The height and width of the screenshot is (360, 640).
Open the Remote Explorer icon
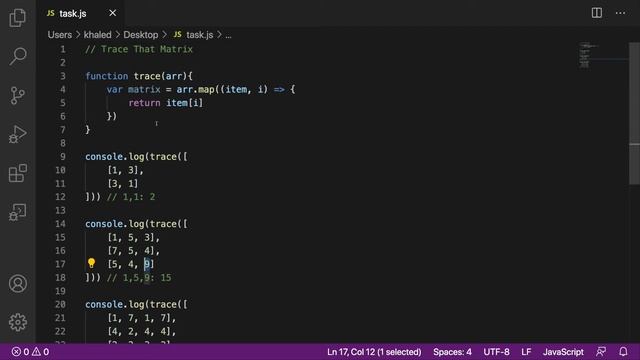18,212
